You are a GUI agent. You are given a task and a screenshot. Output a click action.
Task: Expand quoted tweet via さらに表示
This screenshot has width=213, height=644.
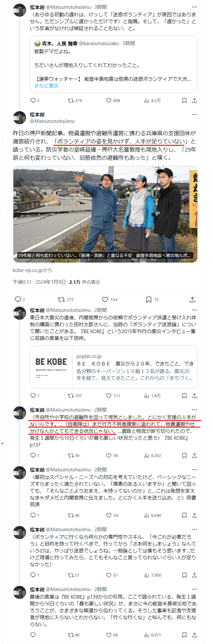(x=46, y=86)
